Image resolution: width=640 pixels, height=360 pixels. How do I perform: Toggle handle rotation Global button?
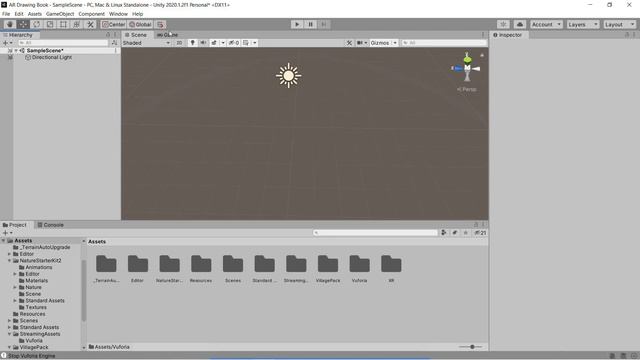[140, 24]
